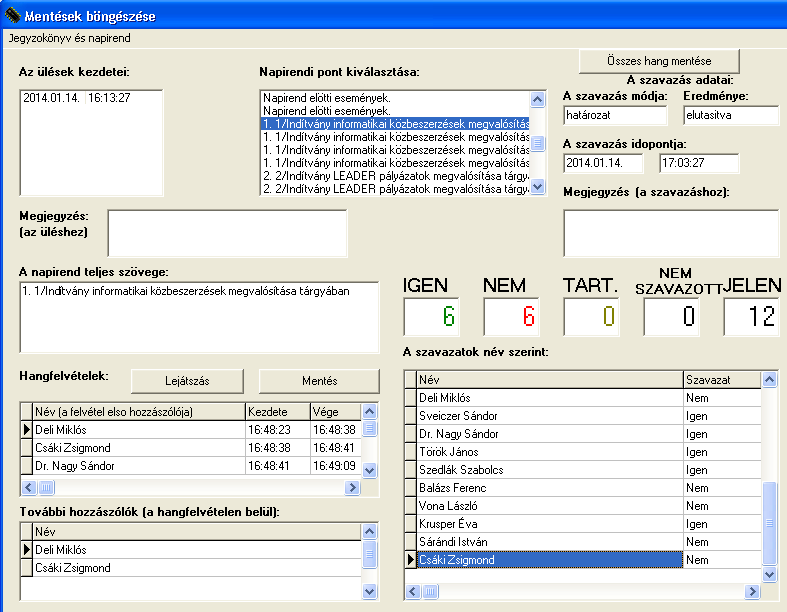Click the Szavazat column header

point(722,380)
